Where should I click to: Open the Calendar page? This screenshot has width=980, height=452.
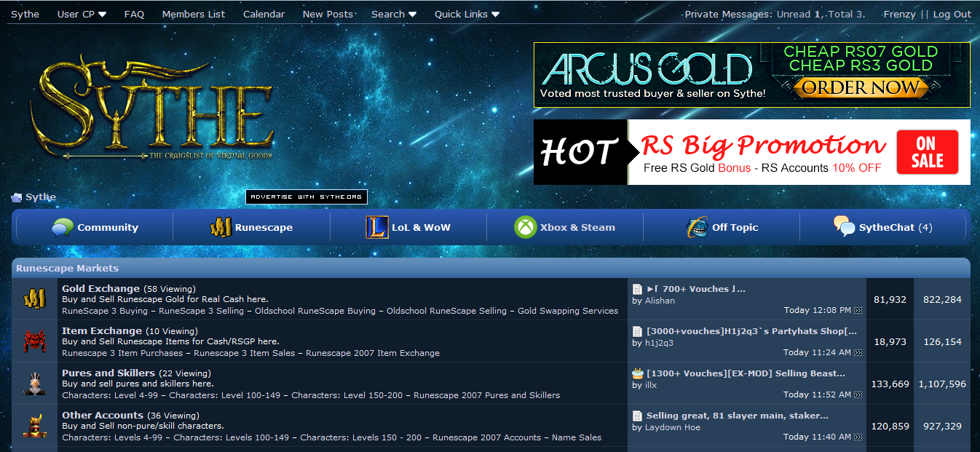[x=264, y=14]
